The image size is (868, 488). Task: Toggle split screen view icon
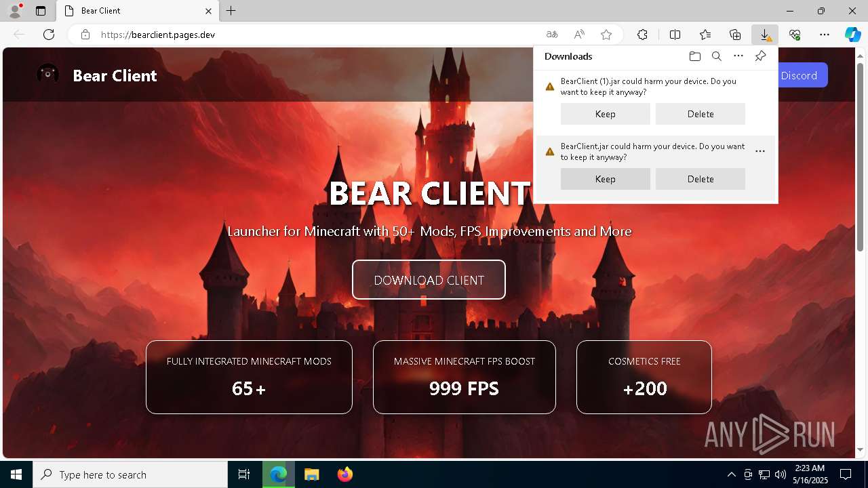[x=675, y=35]
